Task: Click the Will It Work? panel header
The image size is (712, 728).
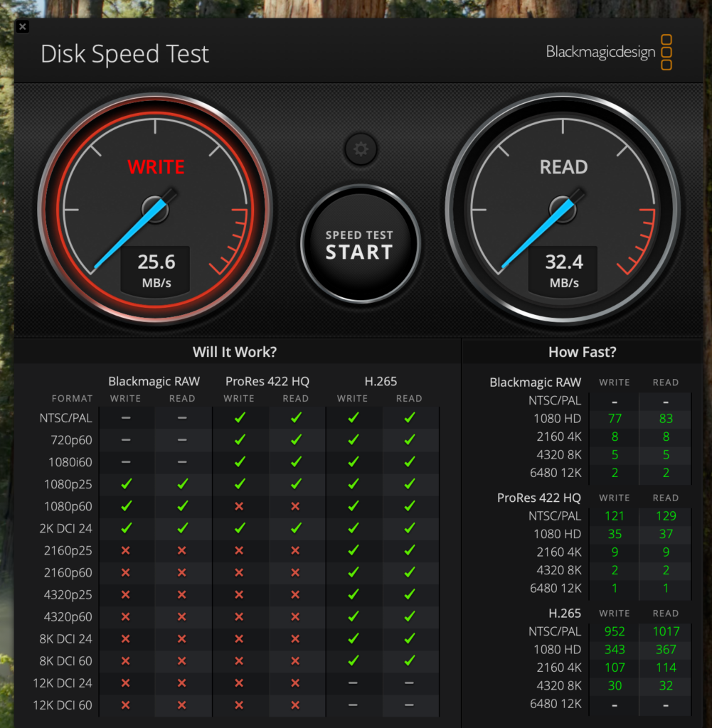Action: [x=235, y=352]
